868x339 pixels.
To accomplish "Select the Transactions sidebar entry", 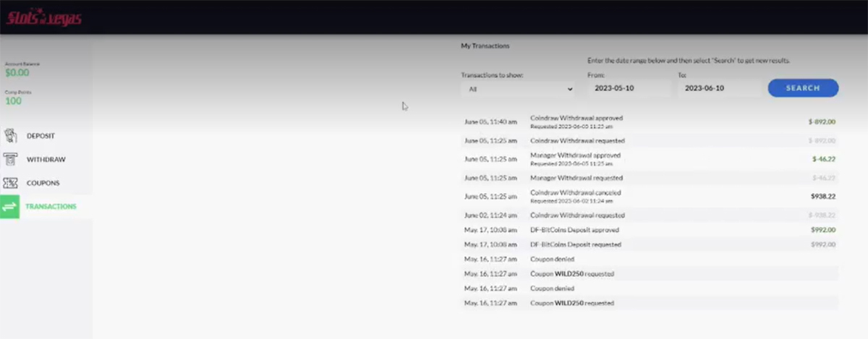I will click(x=51, y=207).
